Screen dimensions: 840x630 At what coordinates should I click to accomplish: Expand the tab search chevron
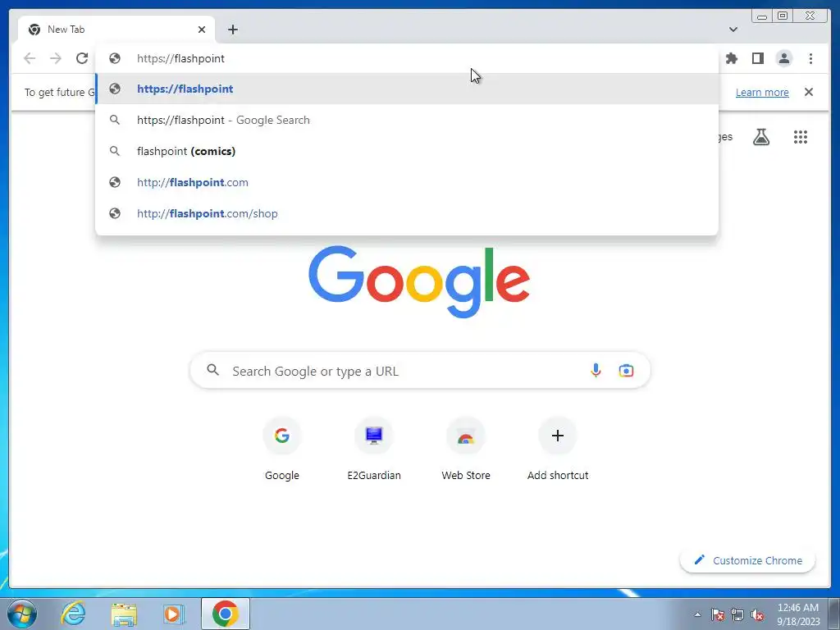coord(733,30)
